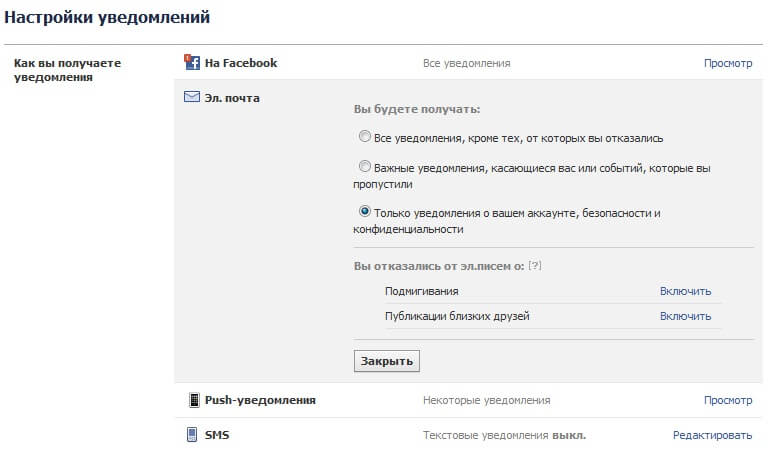Expand the SMS settings row
This screenshot has width=768, height=451.
coord(217,435)
